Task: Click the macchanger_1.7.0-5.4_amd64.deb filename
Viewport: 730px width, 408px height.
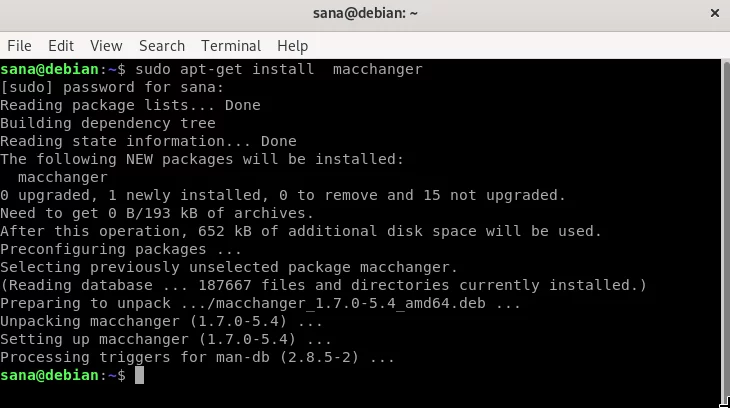Action: [x=351, y=303]
